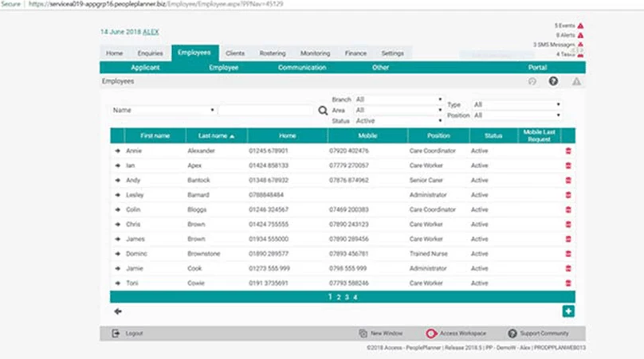Open Jamie Cook's record with the arrow icon
The width and height of the screenshot is (644, 359).
pos(117,268)
